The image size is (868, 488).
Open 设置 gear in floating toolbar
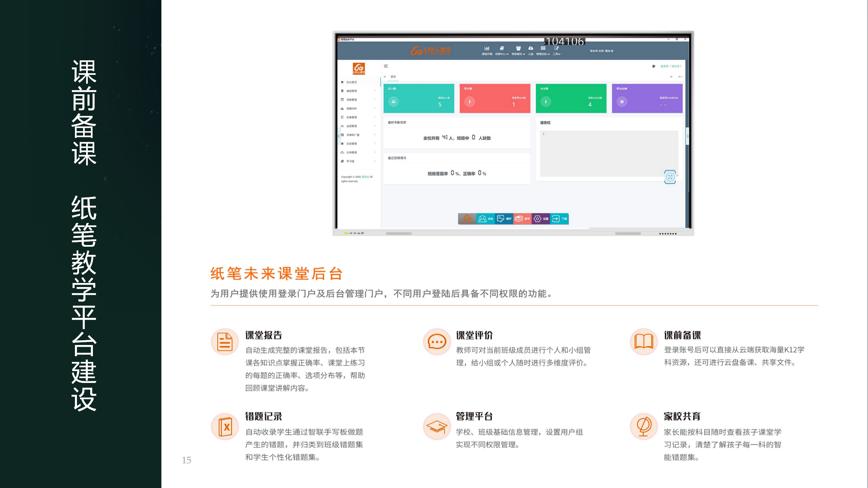pyautogui.click(x=541, y=219)
